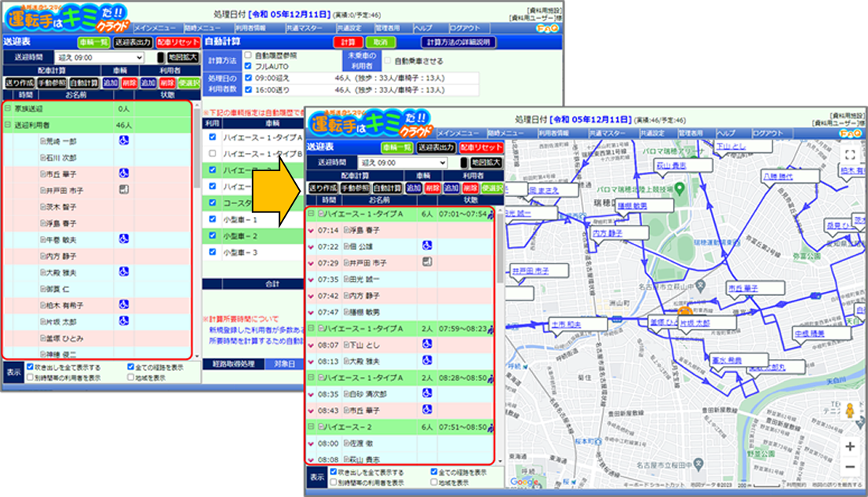Viewport: 868px width, 497px height.
Task: Collapse the ハイエース-1-タイプA 07:59~08:23 group
Action: click(311, 328)
